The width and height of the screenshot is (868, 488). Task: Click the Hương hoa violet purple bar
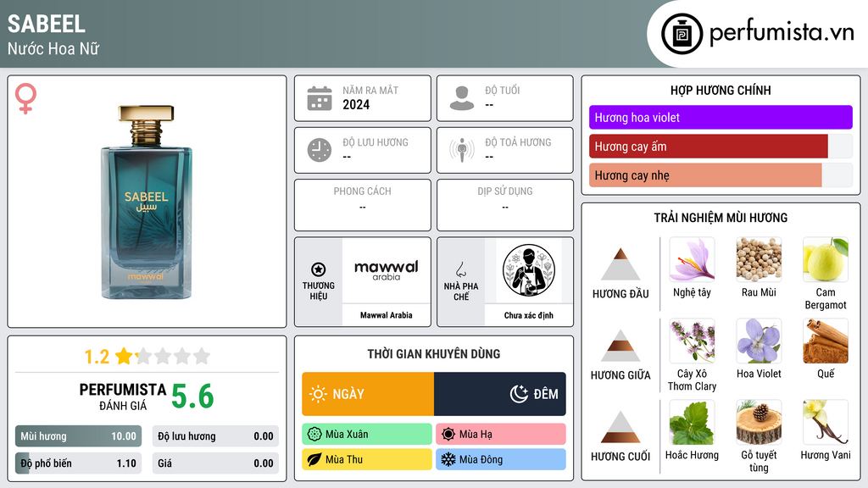tap(721, 117)
